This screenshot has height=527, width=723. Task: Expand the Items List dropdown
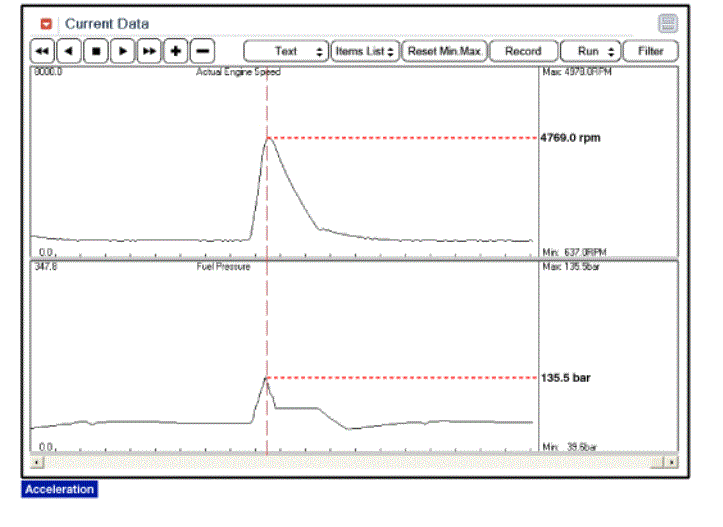364,51
